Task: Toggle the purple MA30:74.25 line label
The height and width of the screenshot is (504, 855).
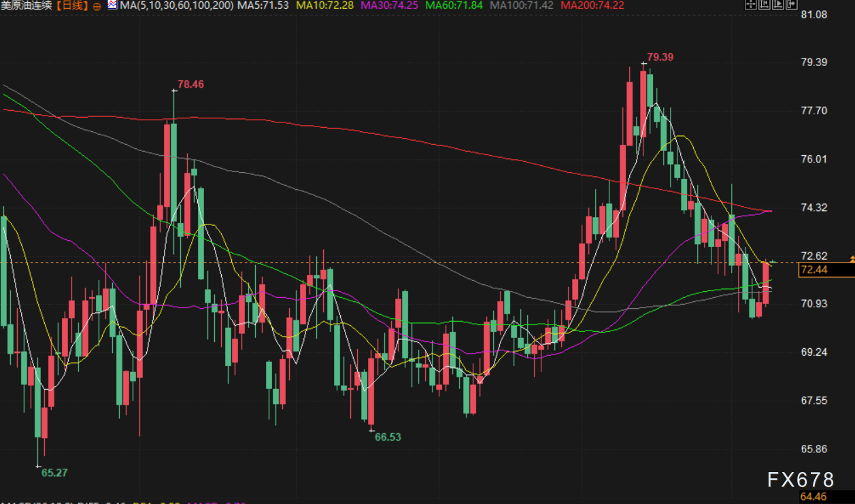Action: [x=390, y=5]
